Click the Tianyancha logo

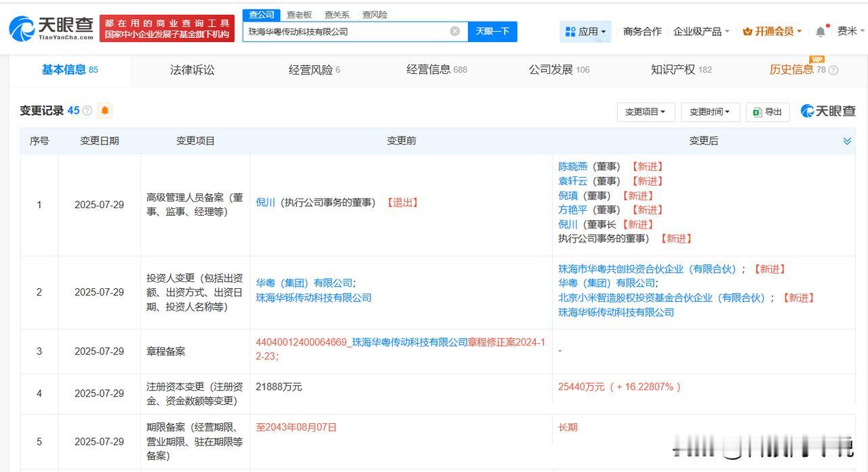pos(51,28)
